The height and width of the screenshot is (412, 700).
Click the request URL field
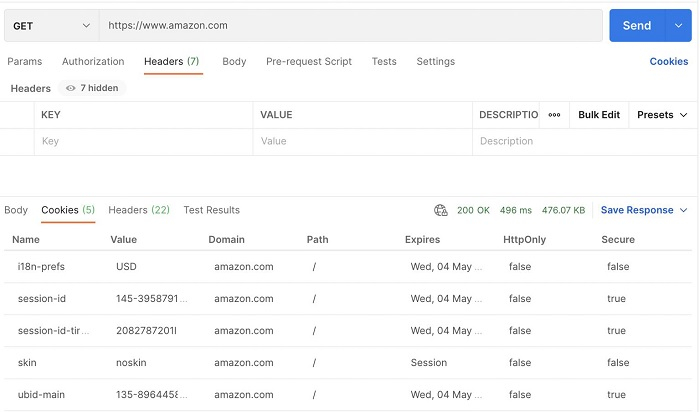click(350, 26)
